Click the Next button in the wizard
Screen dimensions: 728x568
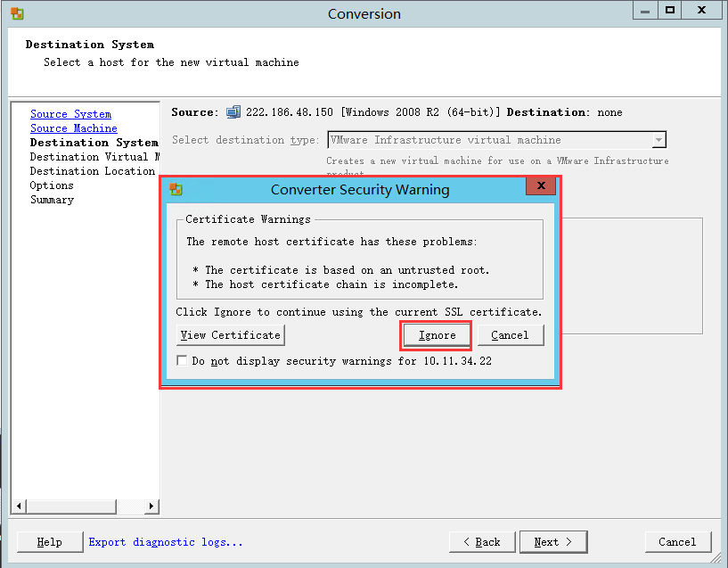(x=553, y=542)
